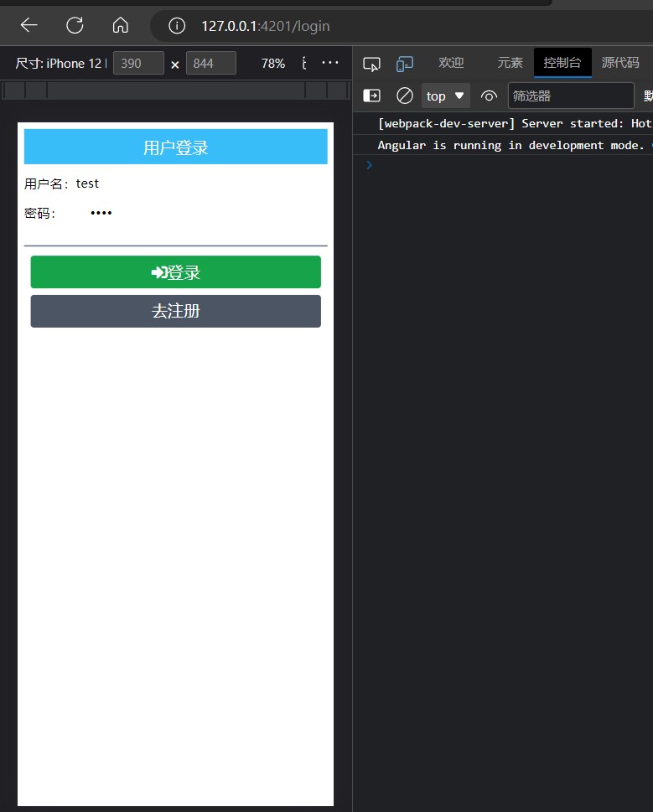Go back using the browser back arrow
This screenshot has height=812, width=653.
click(29, 25)
